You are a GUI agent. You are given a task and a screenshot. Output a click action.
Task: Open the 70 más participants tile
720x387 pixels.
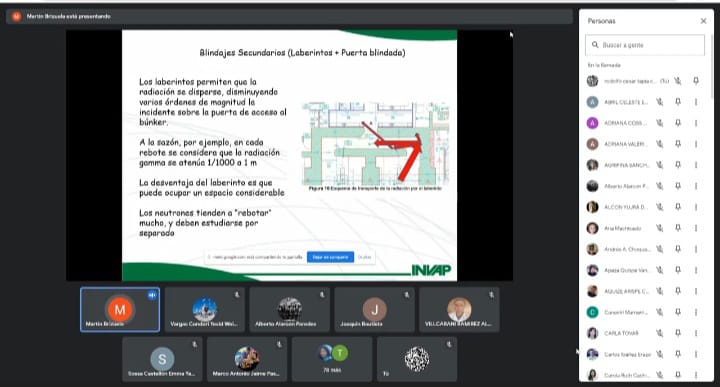tap(332, 359)
